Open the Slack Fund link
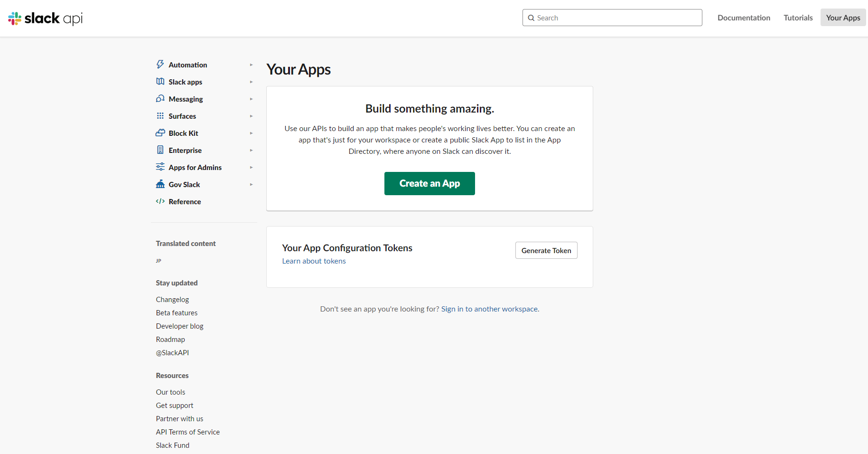 (x=173, y=445)
